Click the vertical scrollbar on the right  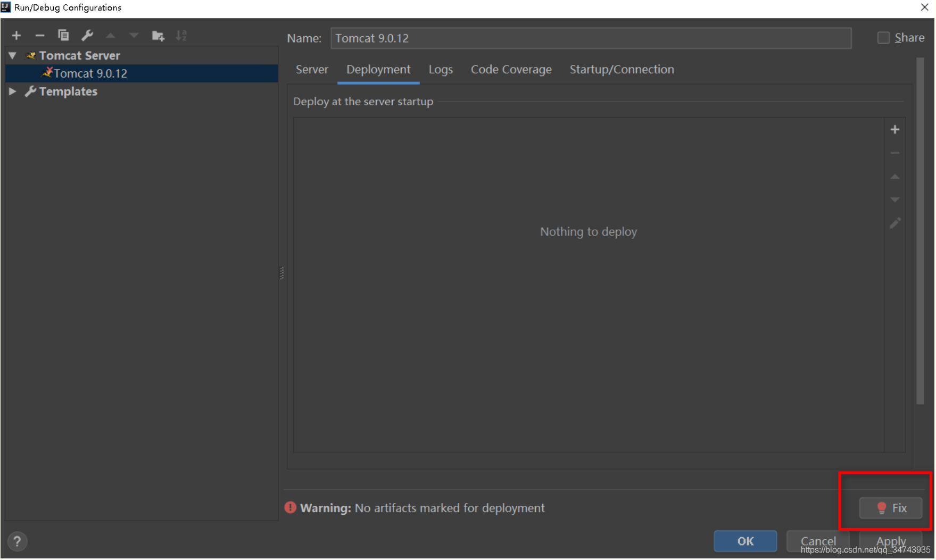pos(921,231)
